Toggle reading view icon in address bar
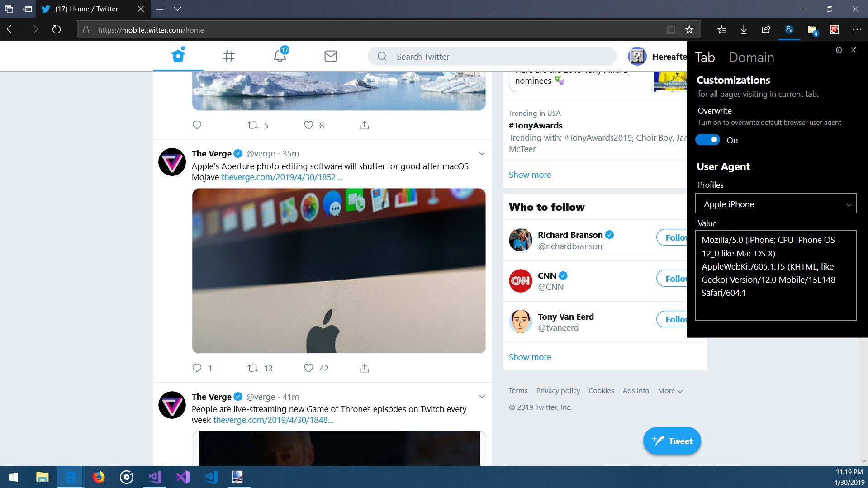Image resolution: width=868 pixels, height=488 pixels. [x=671, y=30]
